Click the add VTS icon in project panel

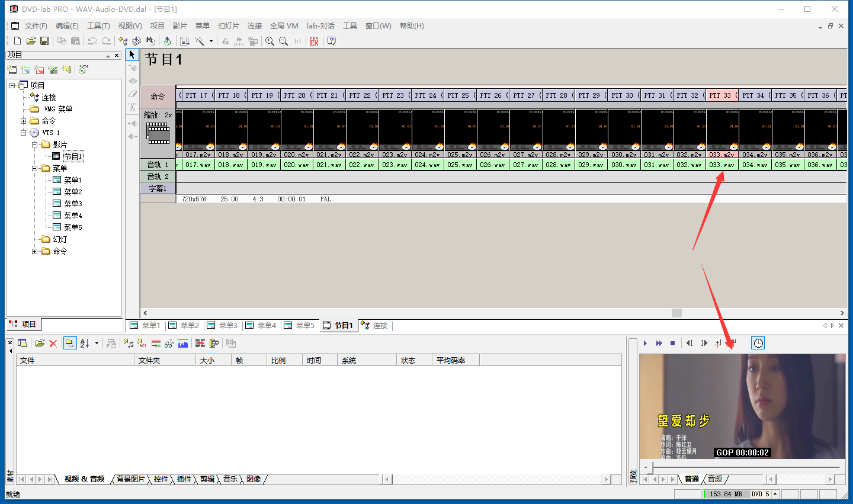coord(84,69)
